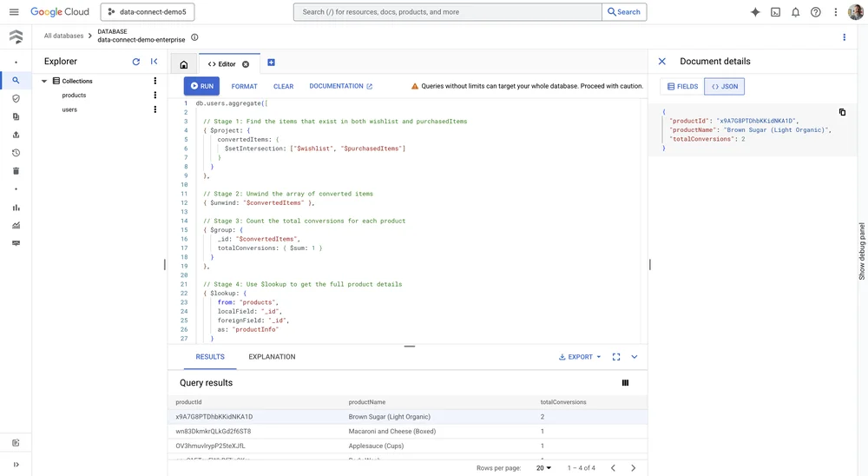Activate Cloud Shell from top bar
Screen dimensions: 868x476
(x=775, y=11)
